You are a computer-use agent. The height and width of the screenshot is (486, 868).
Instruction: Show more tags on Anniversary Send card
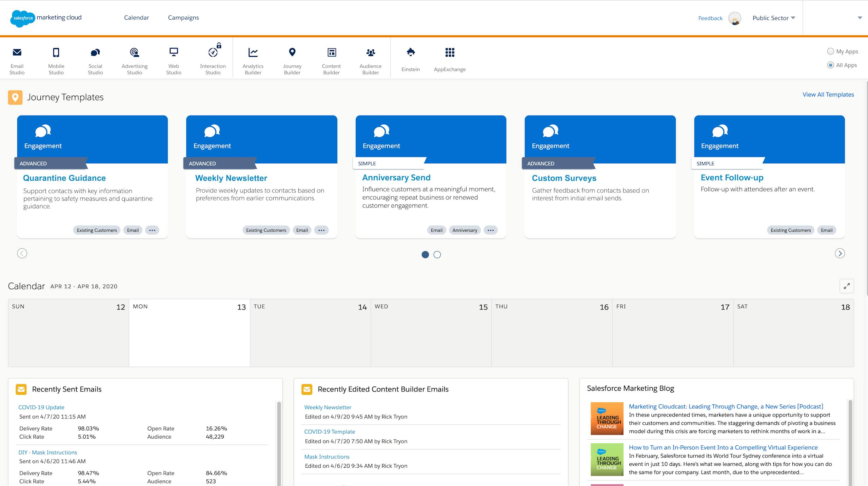[x=491, y=230]
